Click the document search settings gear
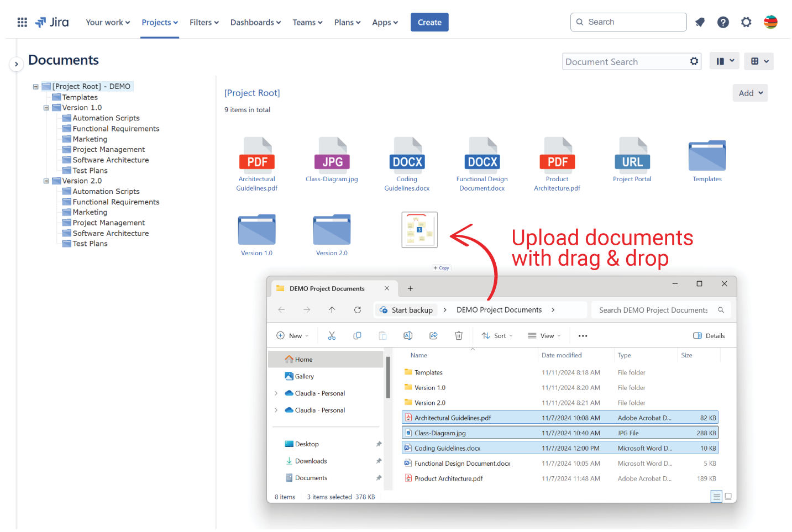 click(x=694, y=61)
